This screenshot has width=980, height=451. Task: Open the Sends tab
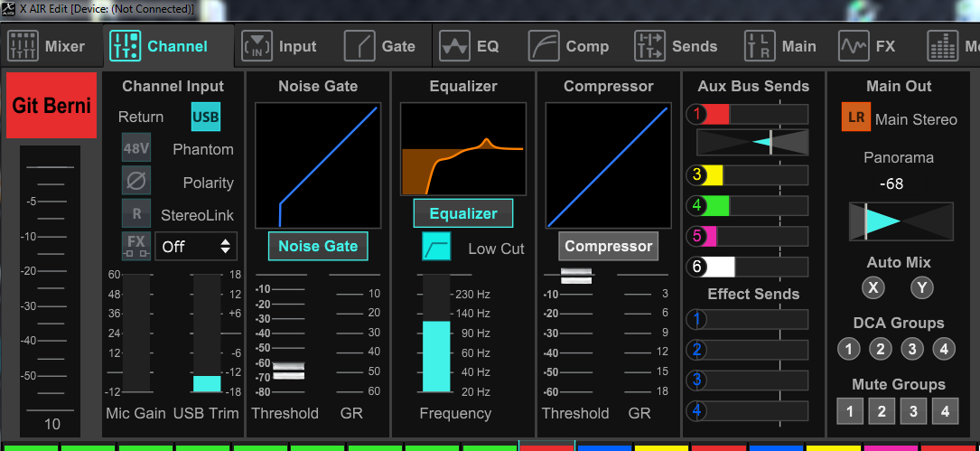677,46
